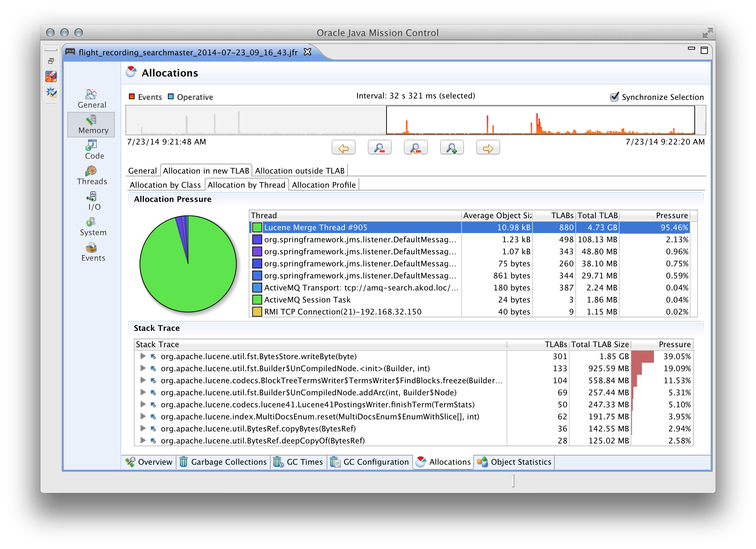Viewport: 756px width, 549px height.
Task: Click the zoom-out magnifier below the timeline
Action: (379, 147)
